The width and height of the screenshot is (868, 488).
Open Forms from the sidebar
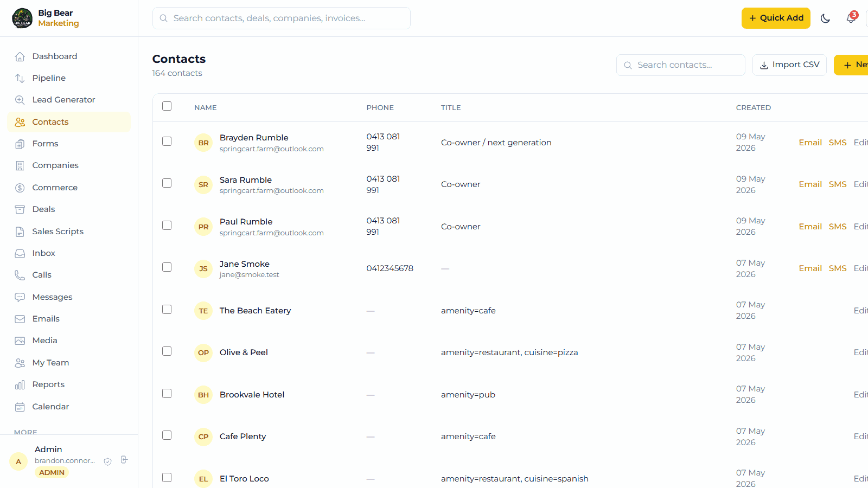click(69, 144)
